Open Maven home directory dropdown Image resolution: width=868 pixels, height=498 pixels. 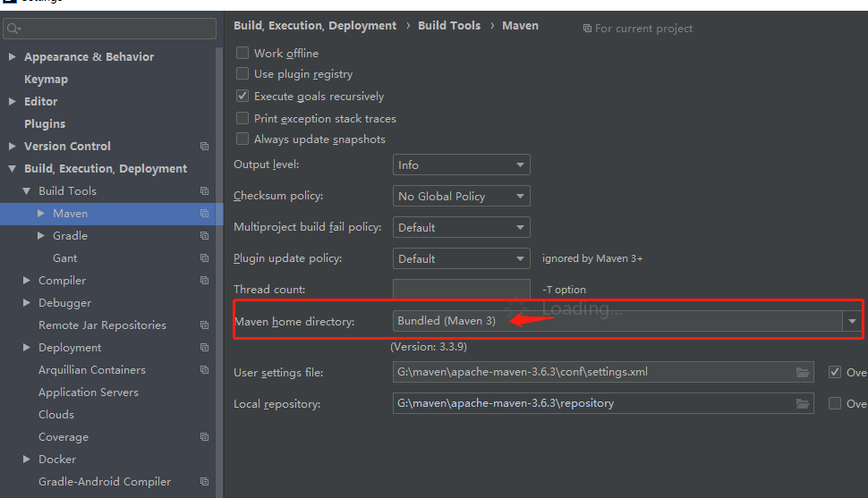coord(852,321)
